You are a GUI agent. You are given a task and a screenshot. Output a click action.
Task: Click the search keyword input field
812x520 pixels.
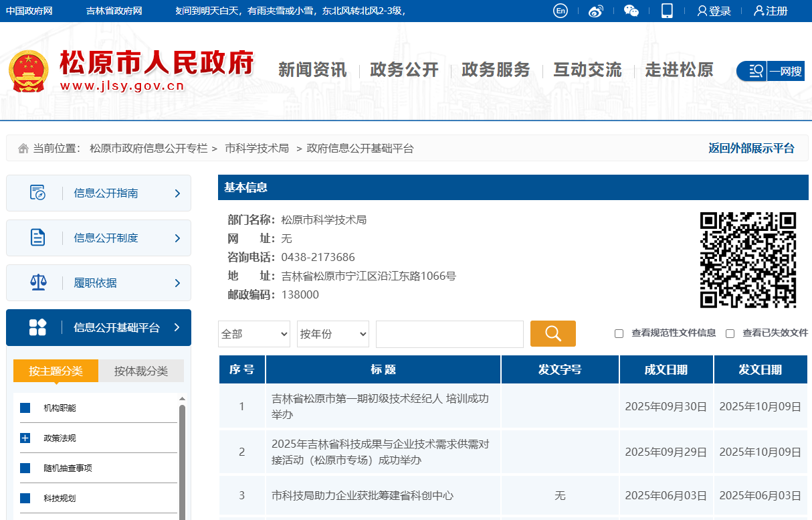tap(449, 334)
